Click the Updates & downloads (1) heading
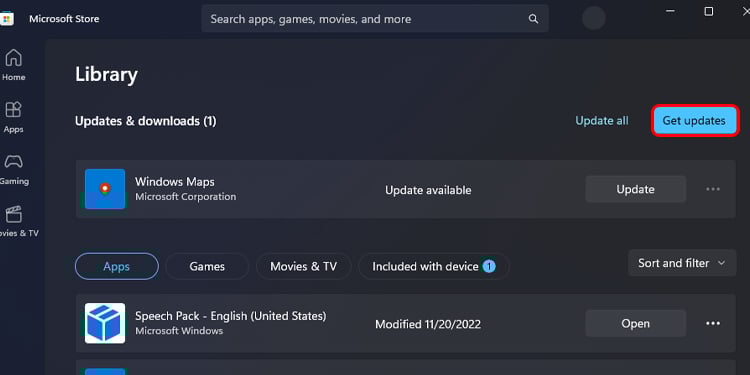 [x=146, y=121]
